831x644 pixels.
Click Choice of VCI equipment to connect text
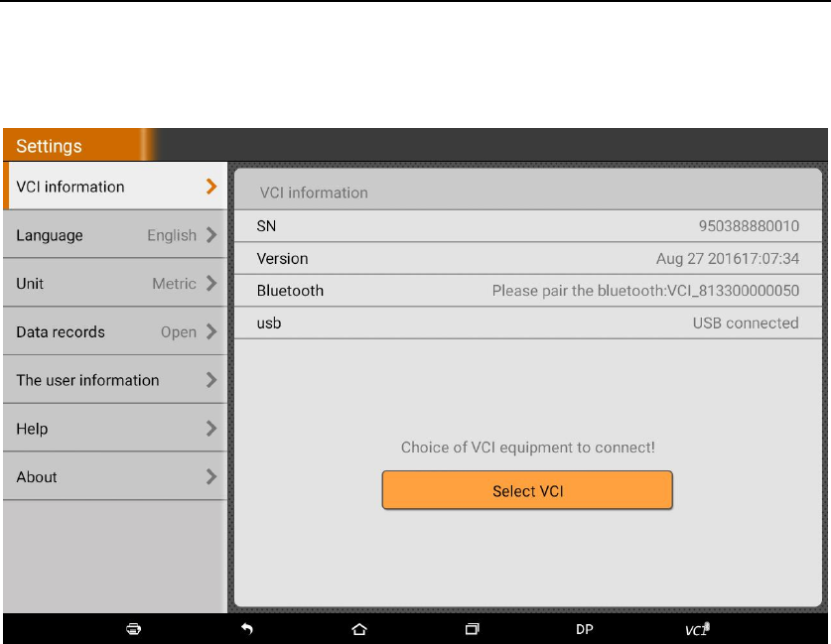click(527, 448)
